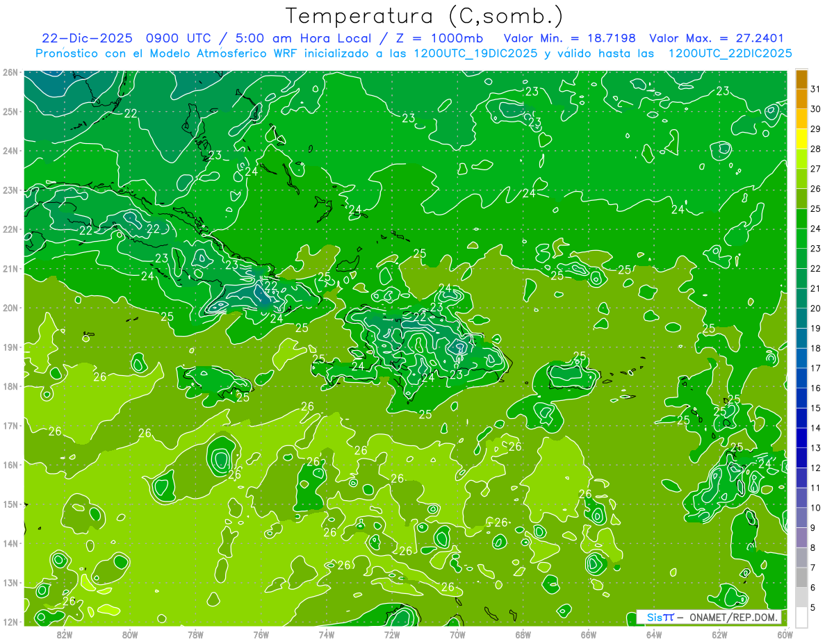Click the 64W longitude axis label
The height and width of the screenshot is (644, 834).
653,634
